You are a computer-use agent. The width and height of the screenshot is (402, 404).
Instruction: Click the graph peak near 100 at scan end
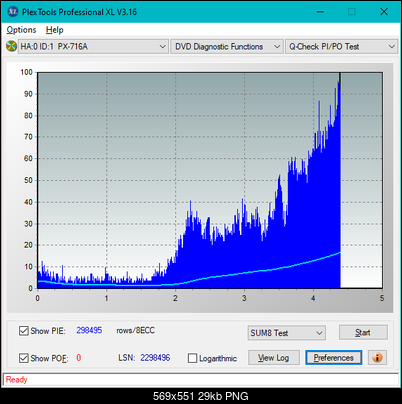(339, 74)
